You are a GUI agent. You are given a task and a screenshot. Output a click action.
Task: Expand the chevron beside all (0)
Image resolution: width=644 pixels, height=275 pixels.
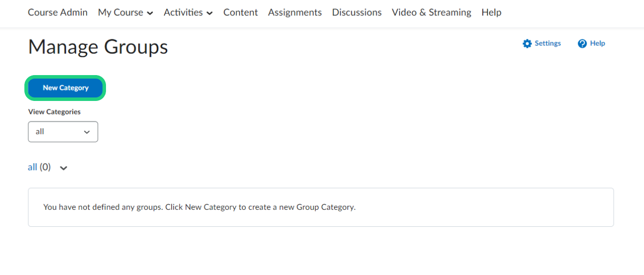click(63, 168)
